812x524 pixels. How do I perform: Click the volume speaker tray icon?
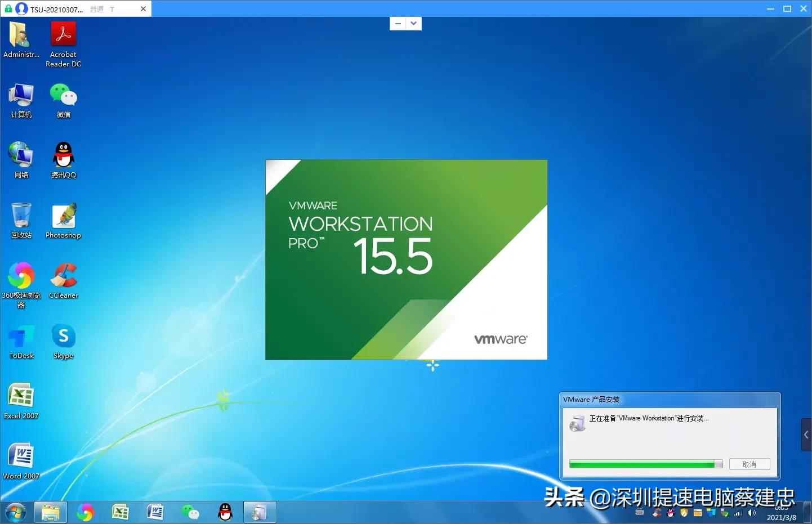coord(751,513)
